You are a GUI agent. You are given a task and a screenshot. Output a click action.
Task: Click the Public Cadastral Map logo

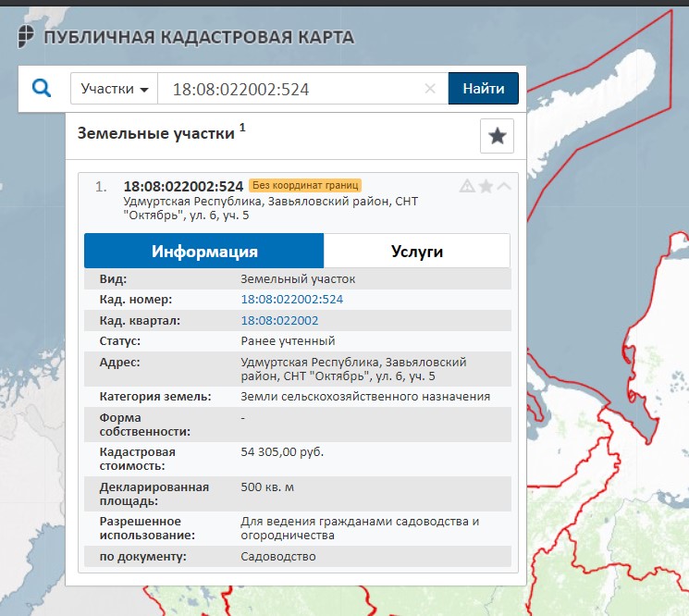click(28, 36)
